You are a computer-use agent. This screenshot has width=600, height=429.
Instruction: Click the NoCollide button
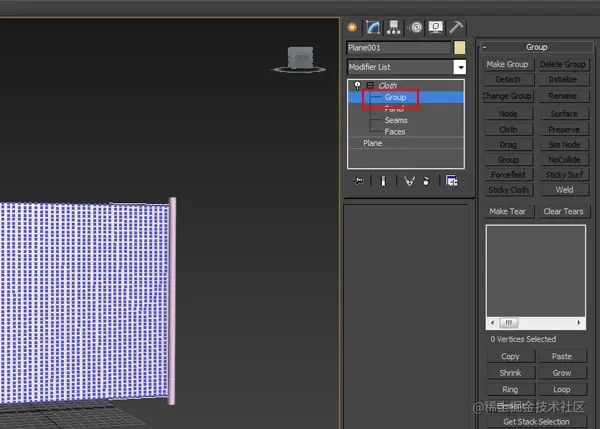pyautogui.click(x=564, y=160)
